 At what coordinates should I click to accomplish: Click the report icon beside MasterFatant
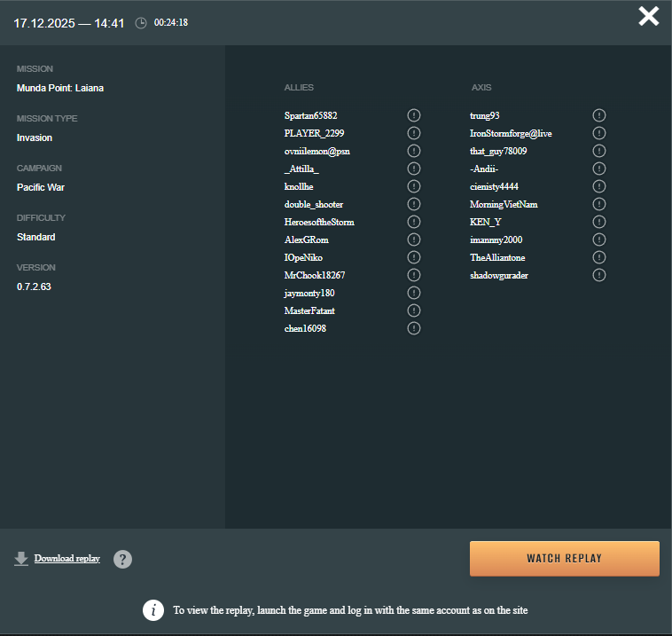pos(414,310)
